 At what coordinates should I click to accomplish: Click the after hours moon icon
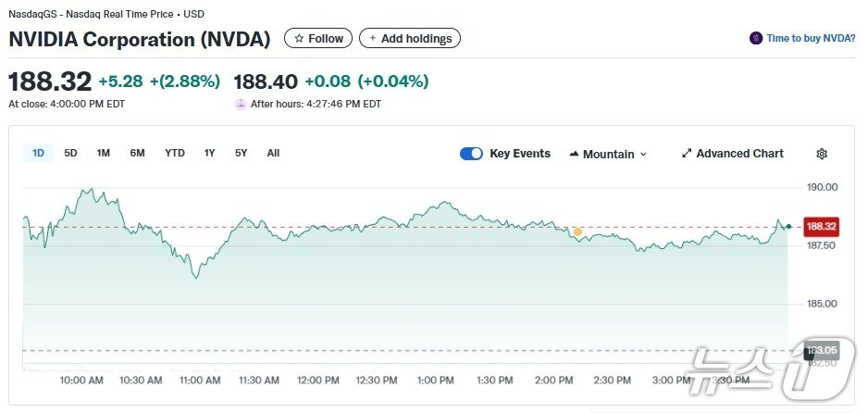(x=241, y=104)
